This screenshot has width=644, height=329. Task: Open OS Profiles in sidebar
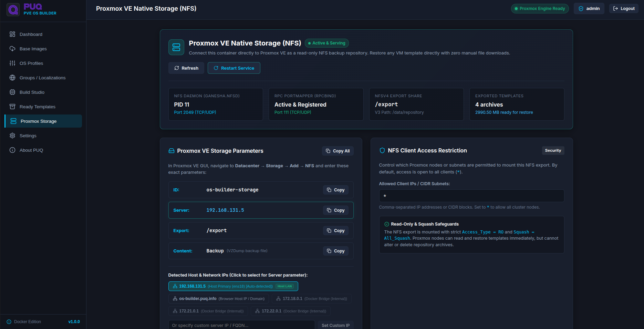[43, 63]
